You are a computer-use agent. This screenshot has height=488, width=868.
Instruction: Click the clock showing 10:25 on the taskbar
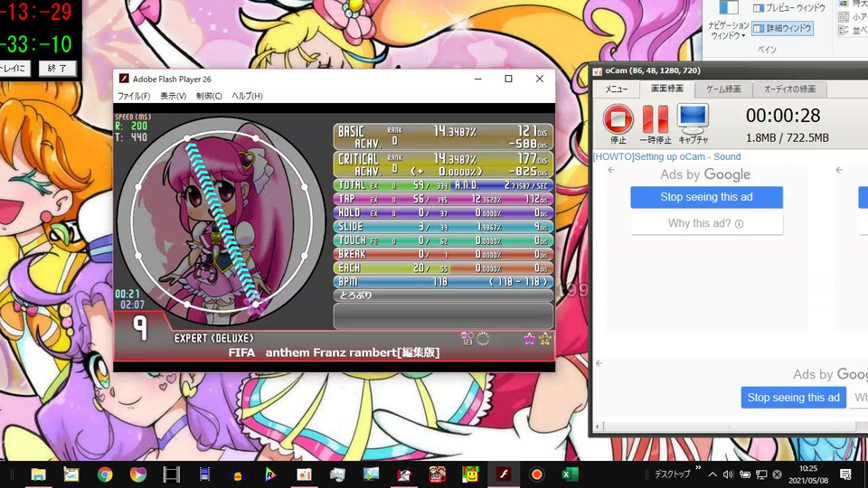pyautogui.click(x=808, y=469)
